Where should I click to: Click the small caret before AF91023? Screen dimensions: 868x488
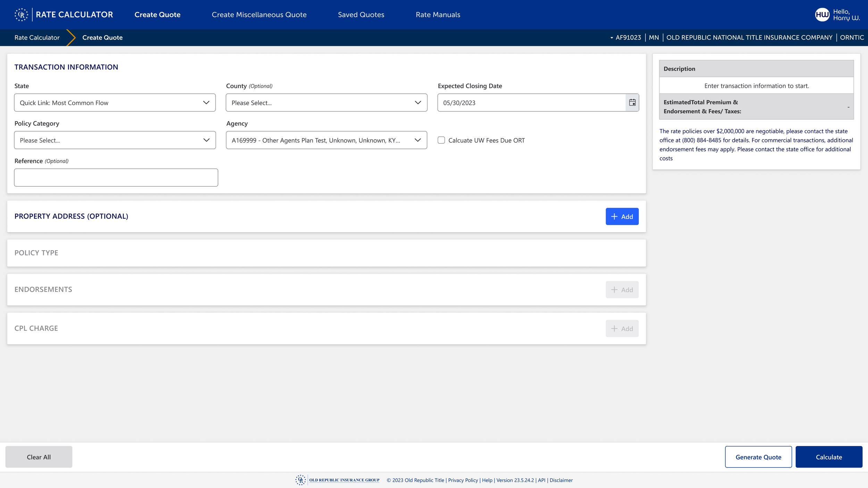[x=612, y=37]
